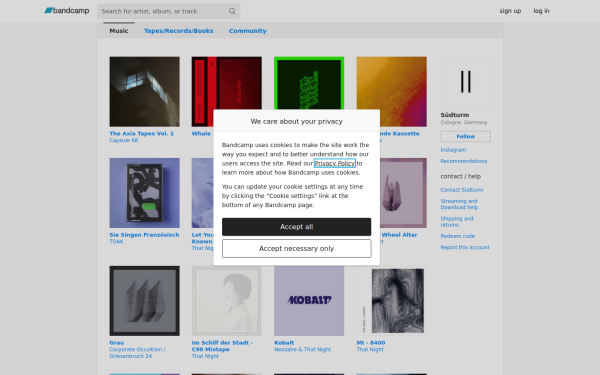Open the MI - 8400 album cover
The height and width of the screenshot is (375, 600).
tap(391, 301)
